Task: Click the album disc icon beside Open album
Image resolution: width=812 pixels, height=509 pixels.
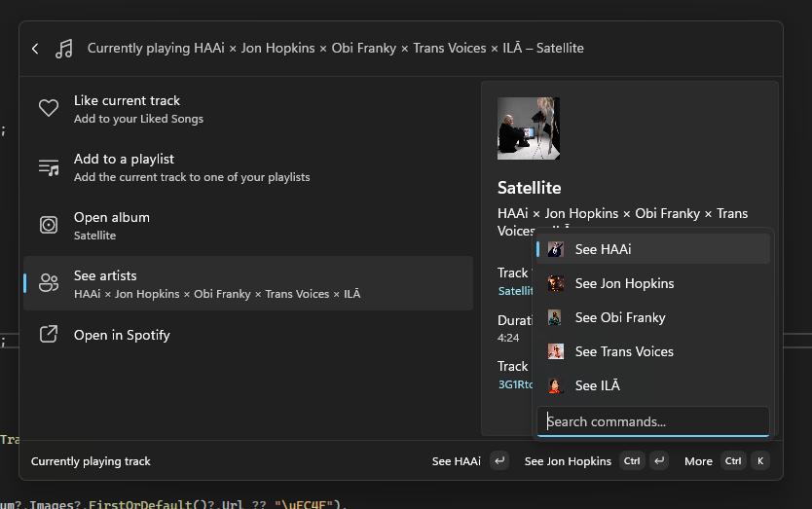Action: point(49,225)
